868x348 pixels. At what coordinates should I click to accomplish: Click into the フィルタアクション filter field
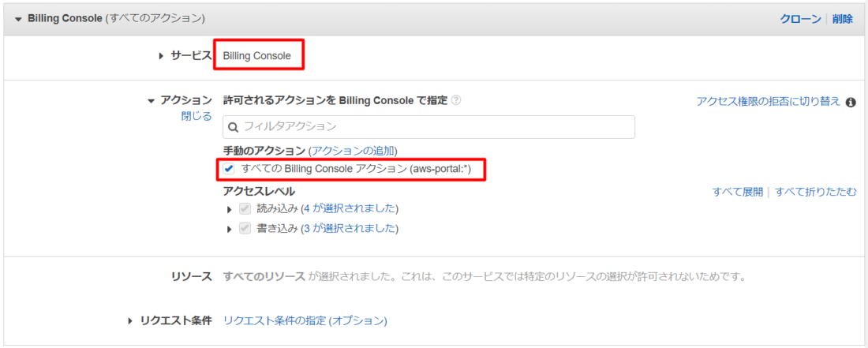(429, 127)
